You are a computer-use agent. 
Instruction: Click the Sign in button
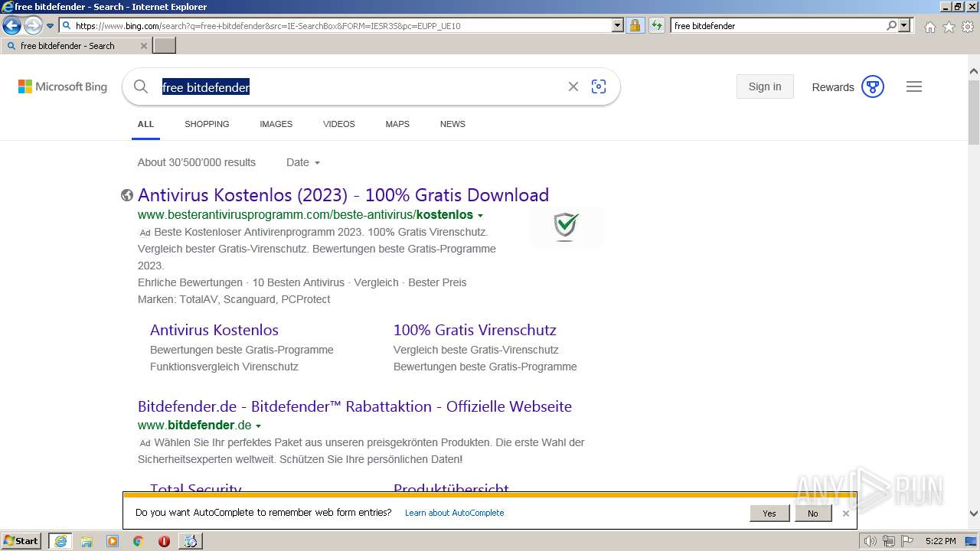pyautogui.click(x=765, y=86)
